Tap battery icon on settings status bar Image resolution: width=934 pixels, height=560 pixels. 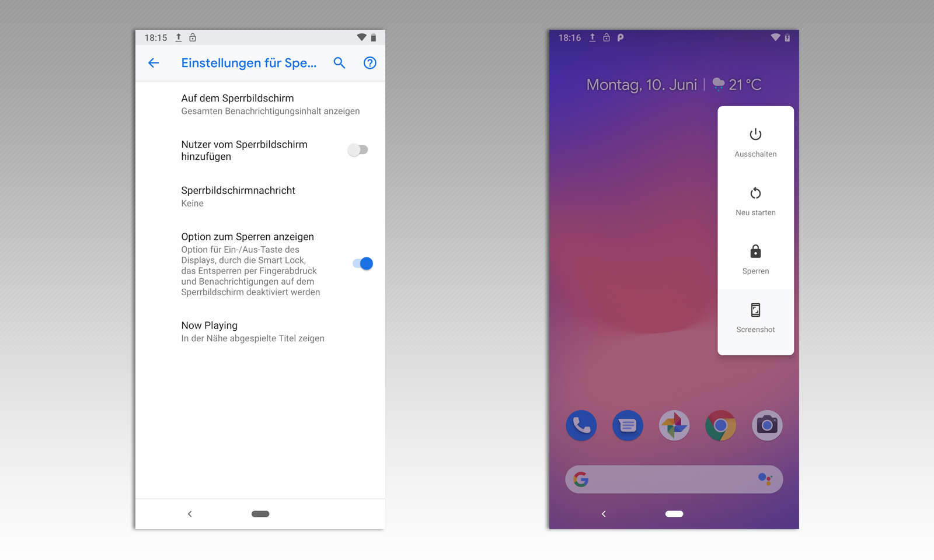[374, 37]
